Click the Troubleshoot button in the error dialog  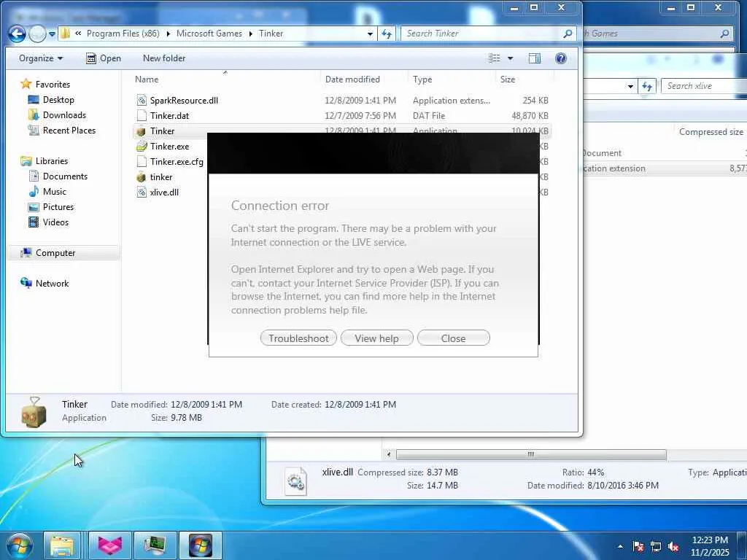[x=298, y=338]
